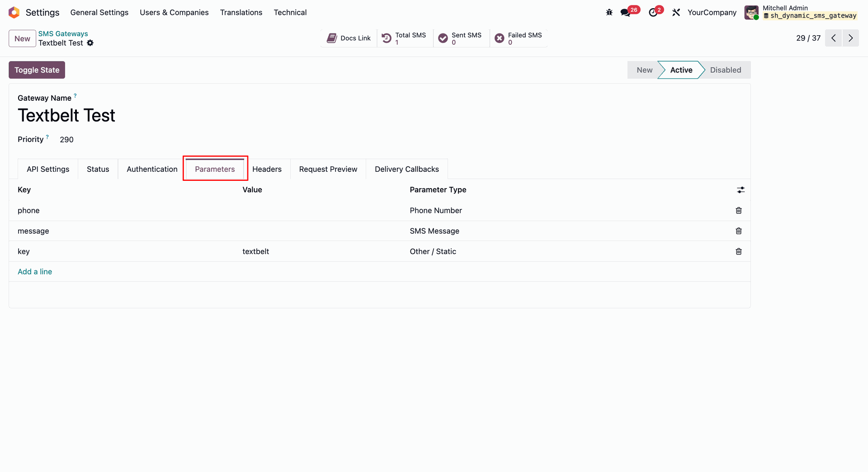868x472 pixels.
Task: Delete the message parameter row
Action: (x=739, y=231)
